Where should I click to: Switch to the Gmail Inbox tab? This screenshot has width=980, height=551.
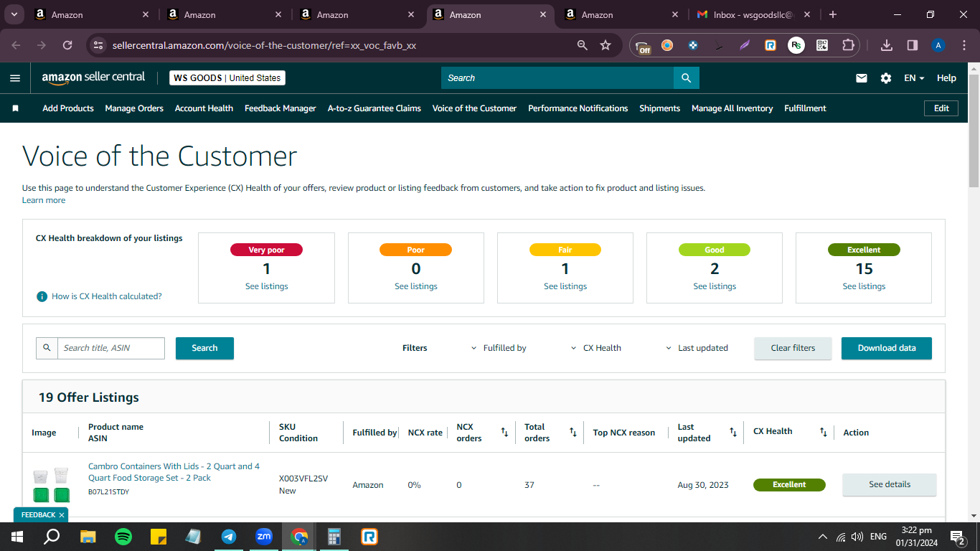tap(753, 14)
